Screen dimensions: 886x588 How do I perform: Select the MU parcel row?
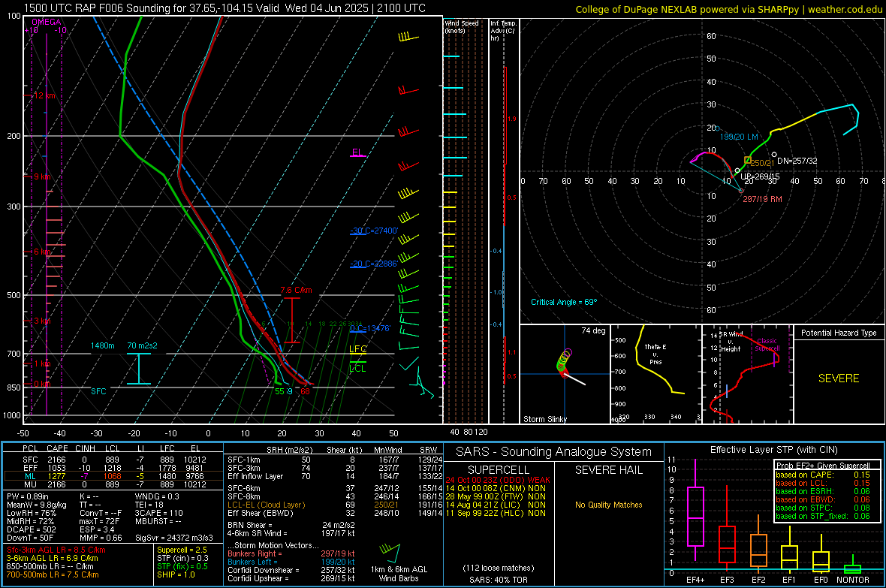[x=113, y=484]
